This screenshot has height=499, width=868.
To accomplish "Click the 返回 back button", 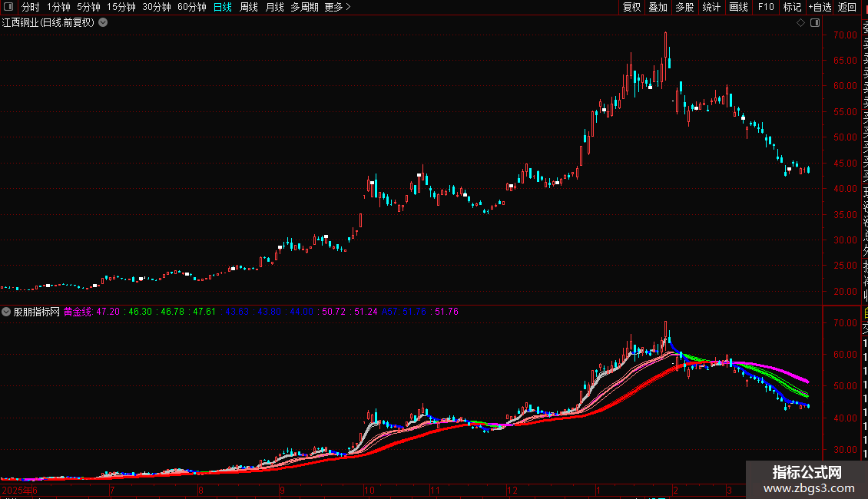I will [x=847, y=7].
